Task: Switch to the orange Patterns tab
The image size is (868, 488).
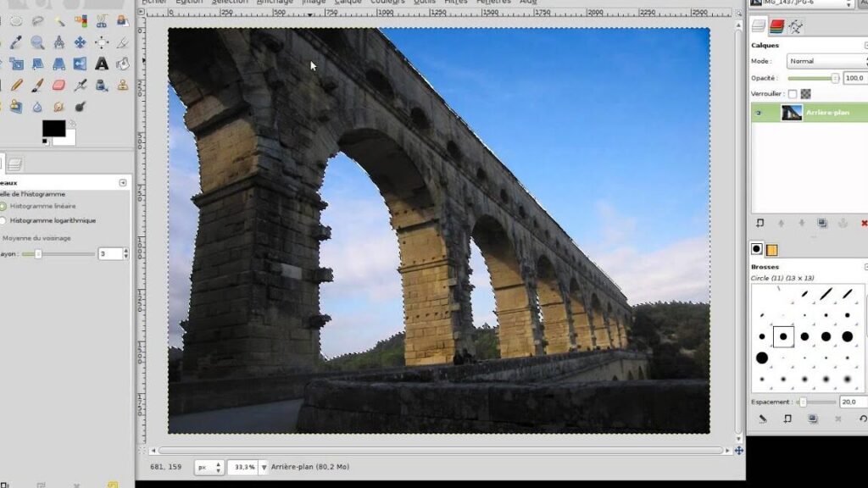Action: point(771,250)
